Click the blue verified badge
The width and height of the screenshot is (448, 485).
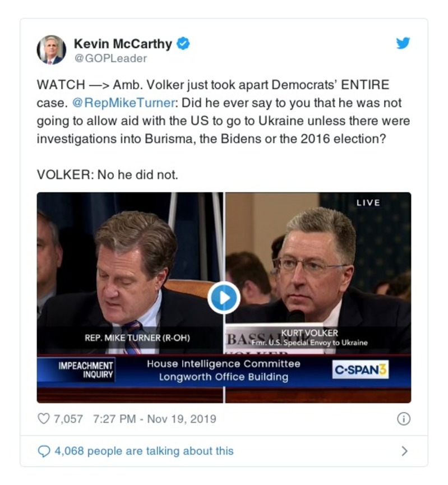183,43
